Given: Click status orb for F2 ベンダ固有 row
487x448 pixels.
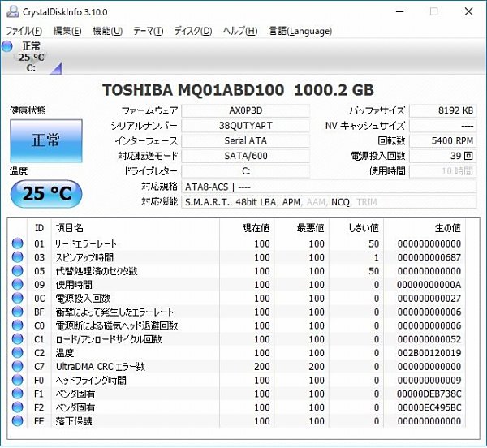Looking at the screenshot, I should coord(18,407).
